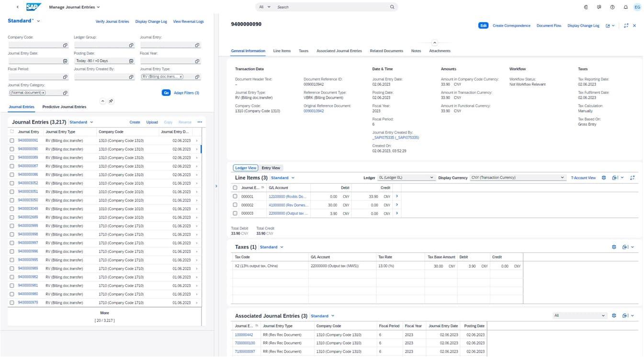Open the Posting Date calendar picker
This screenshot has height=357, width=644.
pos(131,61)
